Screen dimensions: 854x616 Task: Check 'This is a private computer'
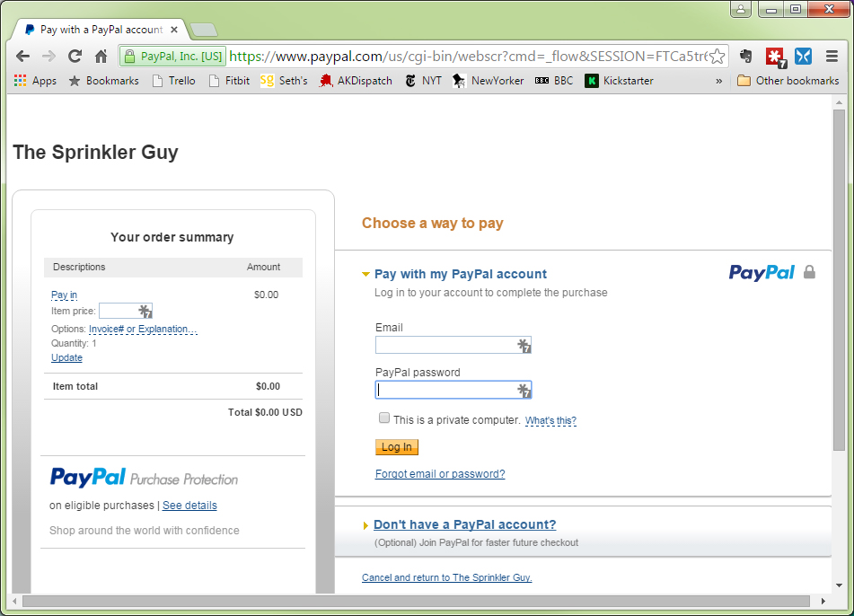pos(384,418)
